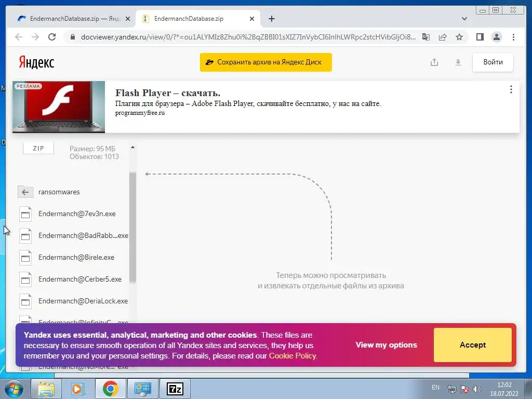
Task: Open Windows Explorer from taskbar
Action: coord(46,389)
